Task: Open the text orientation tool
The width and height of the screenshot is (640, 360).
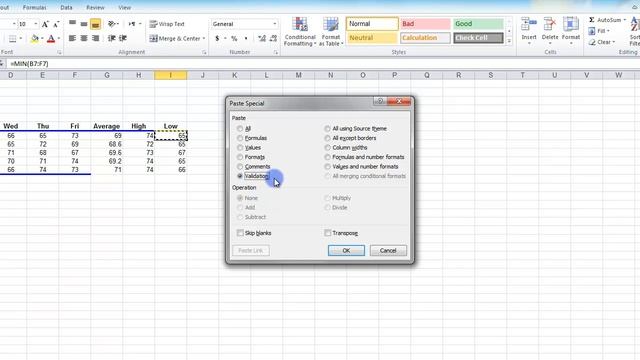Action: pyautogui.click(x=112, y=24)
